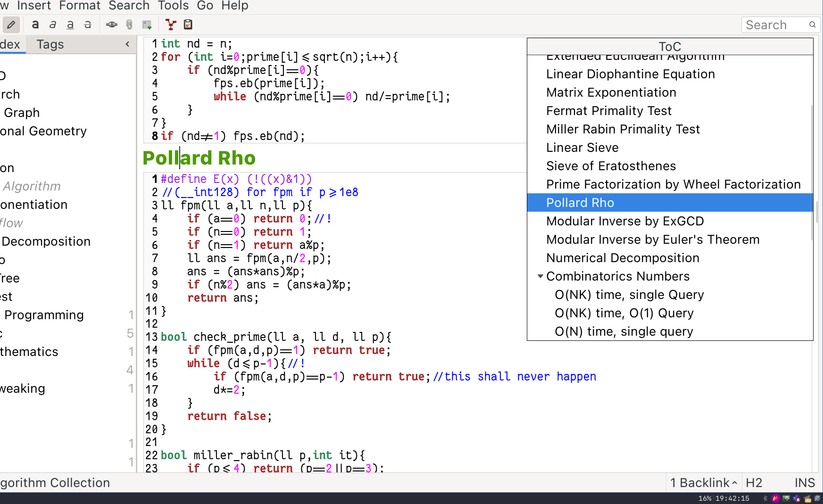This screenshot has width=823, height=504.
Task: Go to Sieve of Eratosthenes heading
Action: (x=611, y=166)
